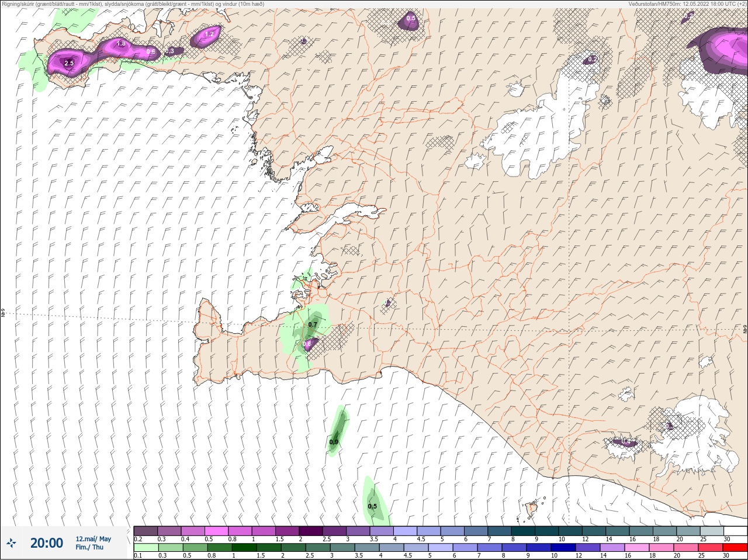Click the 1.2 precipitation label on the map

click(x=209, y=34)
